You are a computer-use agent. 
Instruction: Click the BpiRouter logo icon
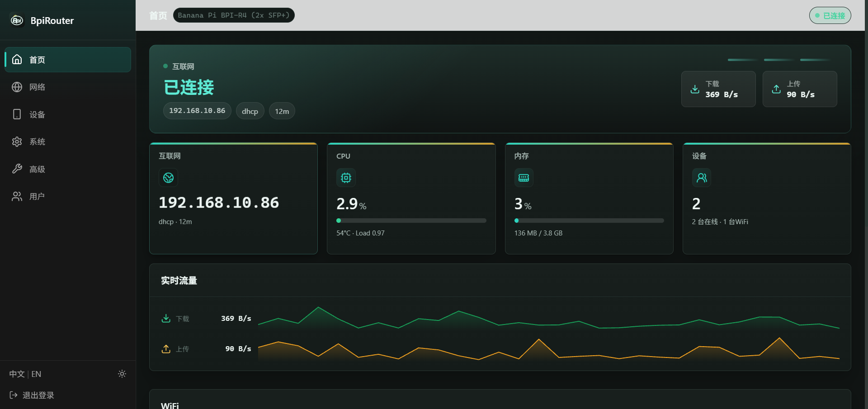[17, 20]
